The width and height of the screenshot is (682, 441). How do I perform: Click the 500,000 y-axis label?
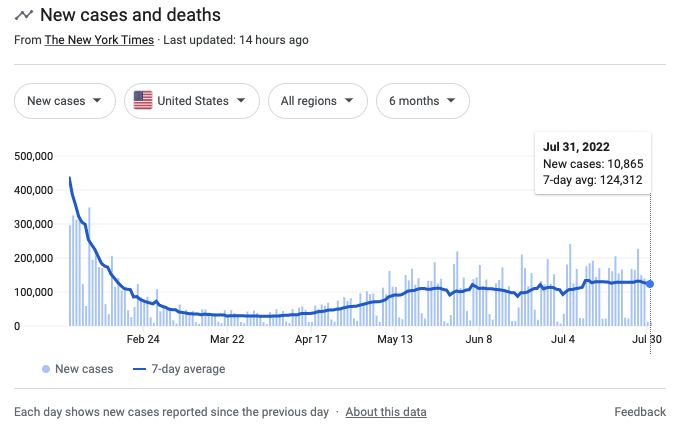(36, 156)
